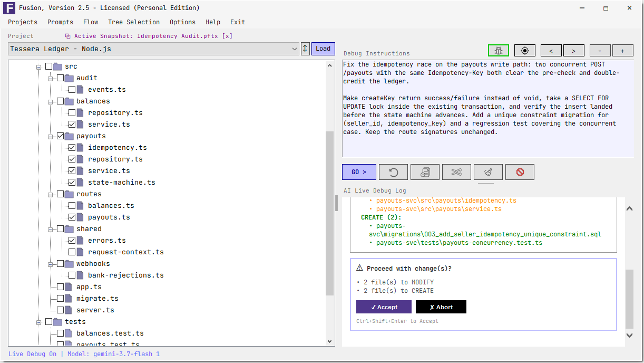Decrease font size with minus button

[x=600, y=51]
